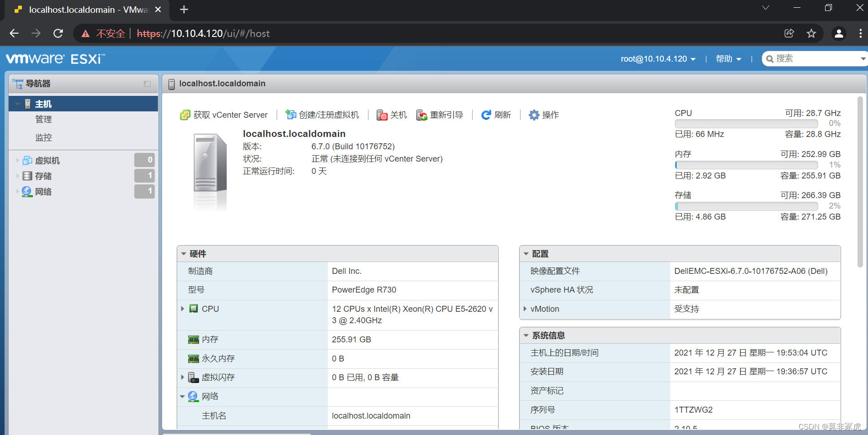Viewport: 868px width, 435px height.
Task: Open the search box dropdown arrow
Action: (x=863, y=59)
